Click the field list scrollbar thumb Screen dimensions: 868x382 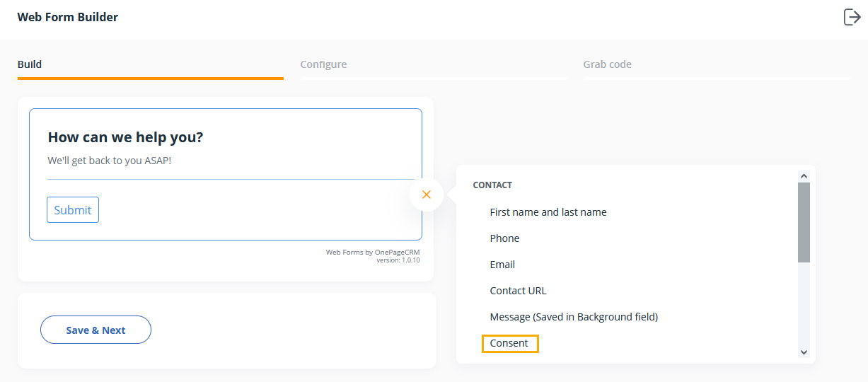coord(804,222)
